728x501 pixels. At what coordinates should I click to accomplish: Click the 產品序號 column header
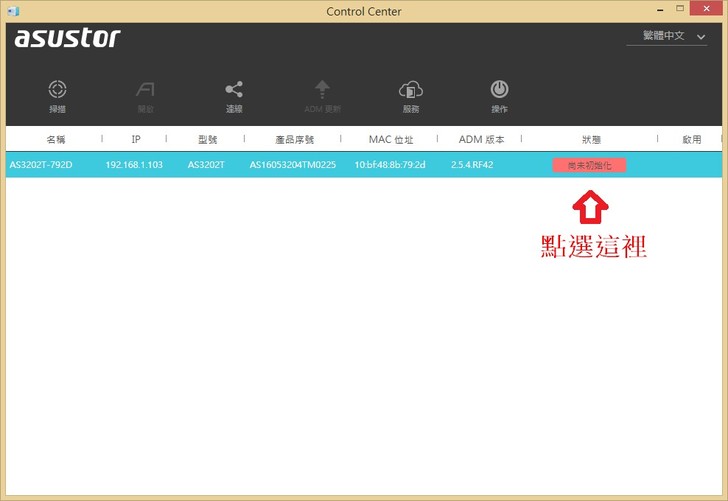pos(294,139)
